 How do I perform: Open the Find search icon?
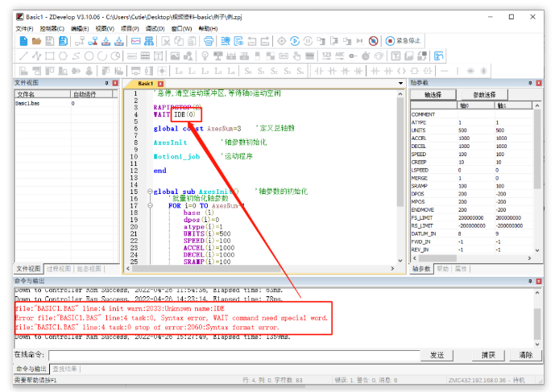(x=226, y=41)
